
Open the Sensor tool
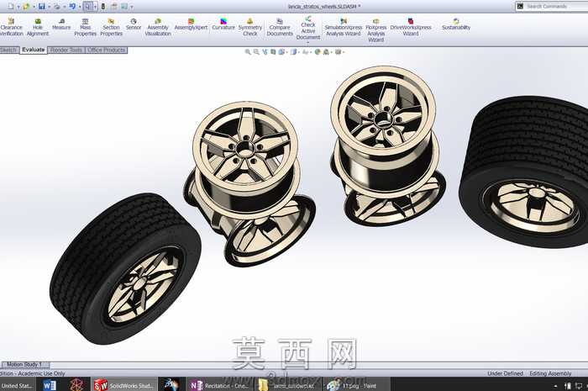(x=134, y=24)
